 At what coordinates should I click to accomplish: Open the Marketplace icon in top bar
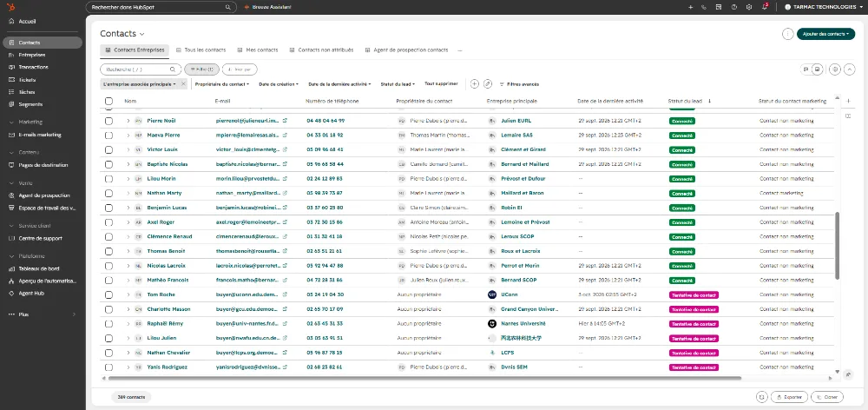(719, 7)
